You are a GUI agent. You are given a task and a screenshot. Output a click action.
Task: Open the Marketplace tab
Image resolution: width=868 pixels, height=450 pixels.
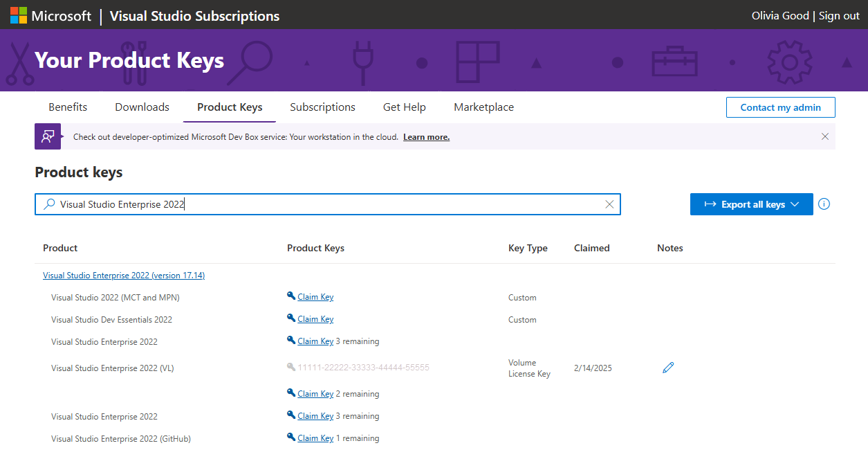(x=484, y=107)
